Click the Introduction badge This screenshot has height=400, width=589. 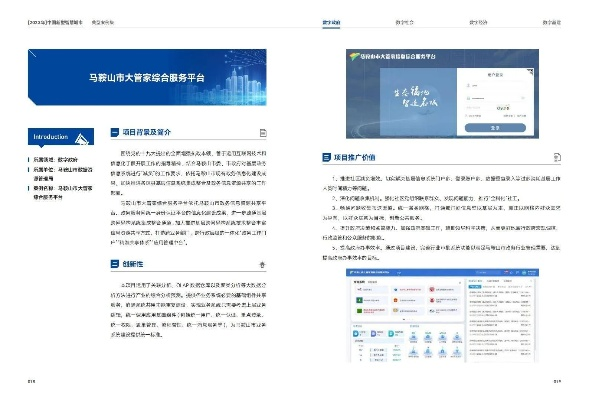(x=61, y=136)
